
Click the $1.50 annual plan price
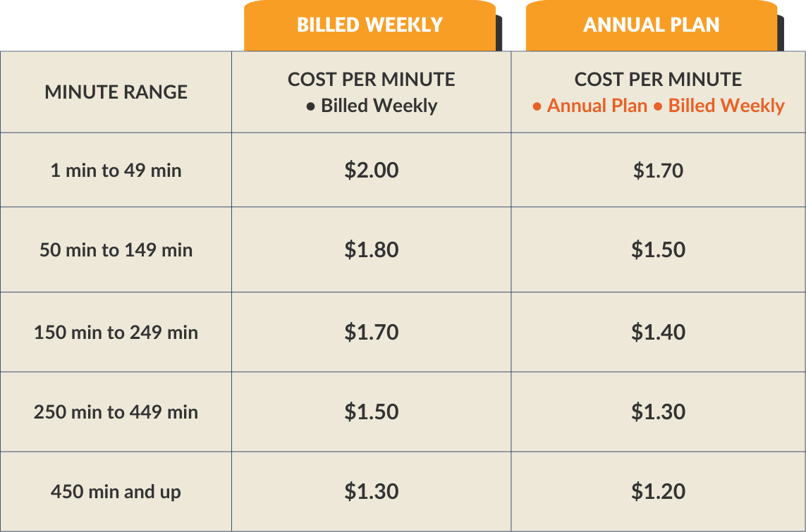pyautogui.click(x=658, y=249)
